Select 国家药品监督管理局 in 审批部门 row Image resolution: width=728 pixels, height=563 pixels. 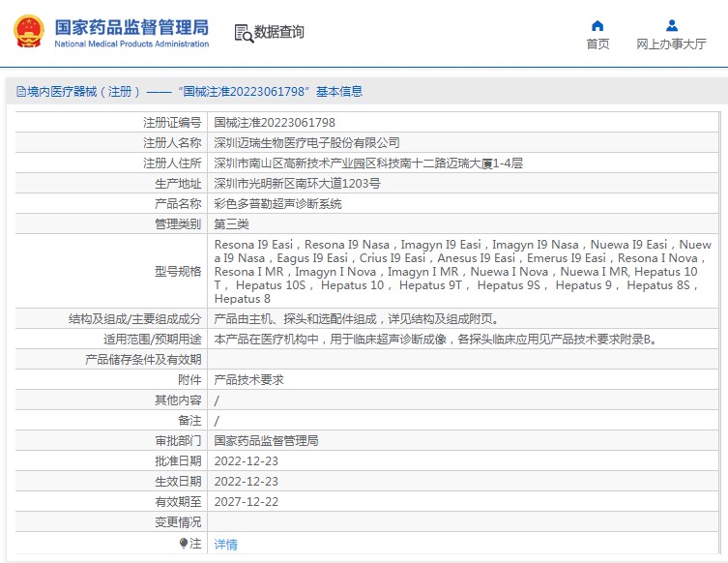pos(266,441)
